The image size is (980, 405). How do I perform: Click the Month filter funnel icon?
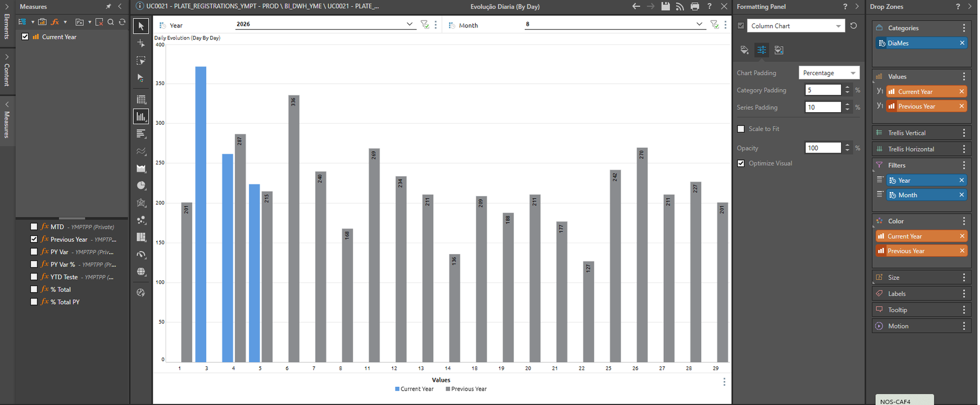point(714,24)
